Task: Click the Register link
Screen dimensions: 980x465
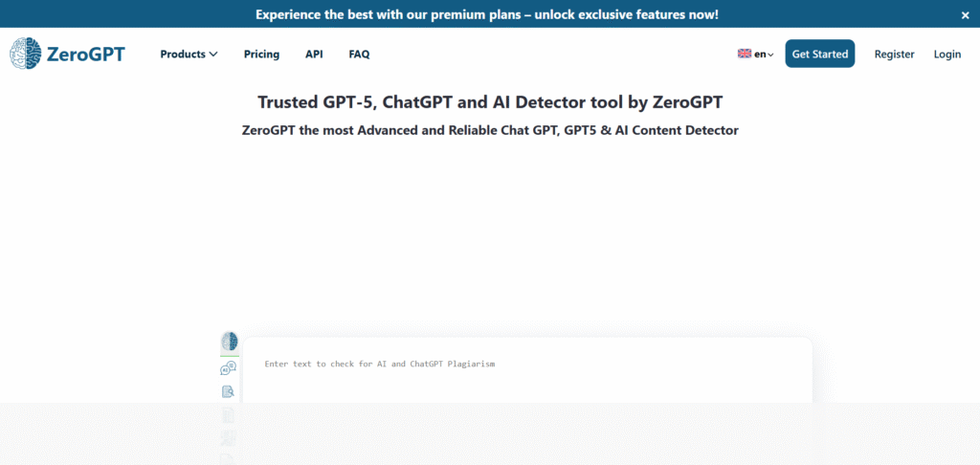Action: pyautogui.click(x=894, y=55)
